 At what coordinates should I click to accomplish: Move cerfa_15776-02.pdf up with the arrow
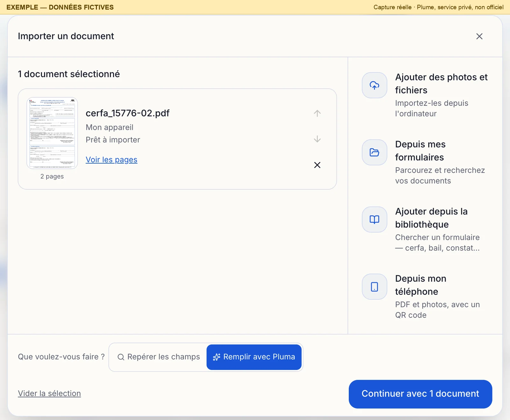click(317, 113)
